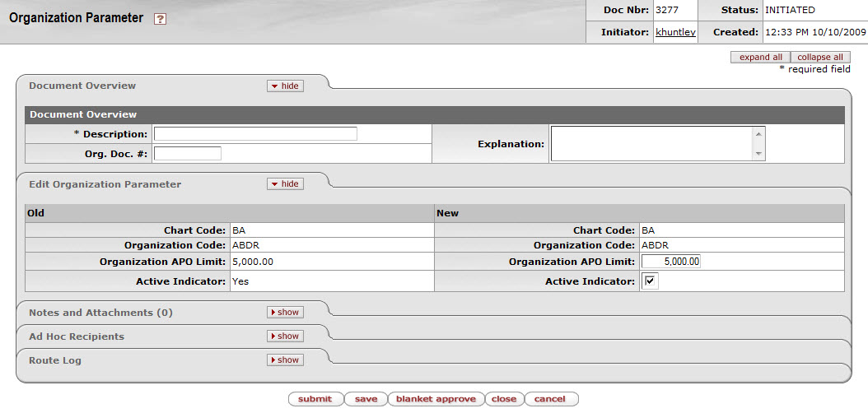Screen dimensions: 868x413
Task: Edit the new Organization APO Limit field
Action: click(671, 262)
